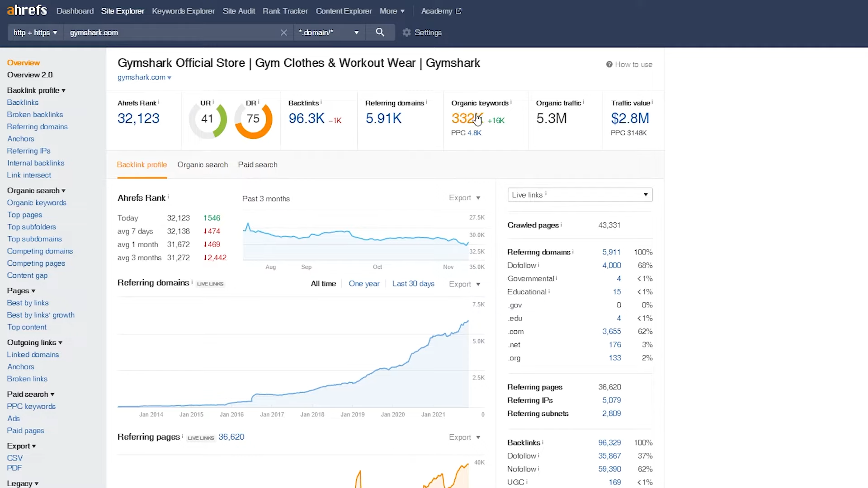Open Keywords Explorer
The image size is (868, 488).
pos(183,11)
